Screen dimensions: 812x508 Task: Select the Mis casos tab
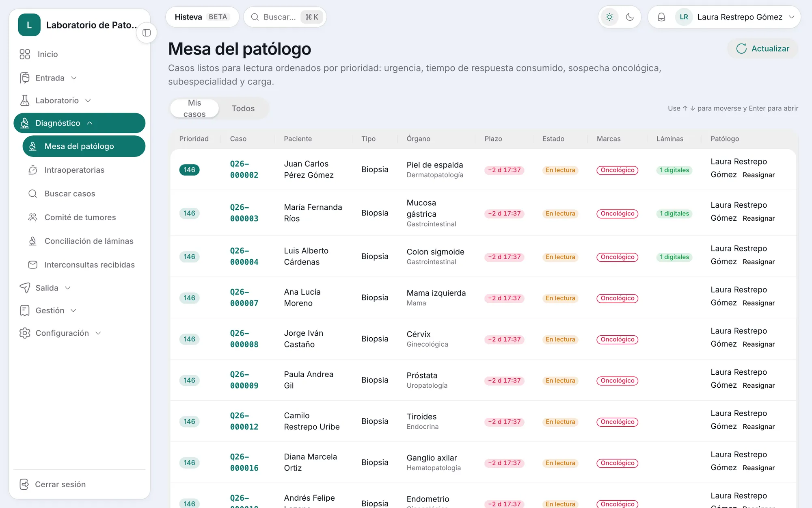click(194, 109)
